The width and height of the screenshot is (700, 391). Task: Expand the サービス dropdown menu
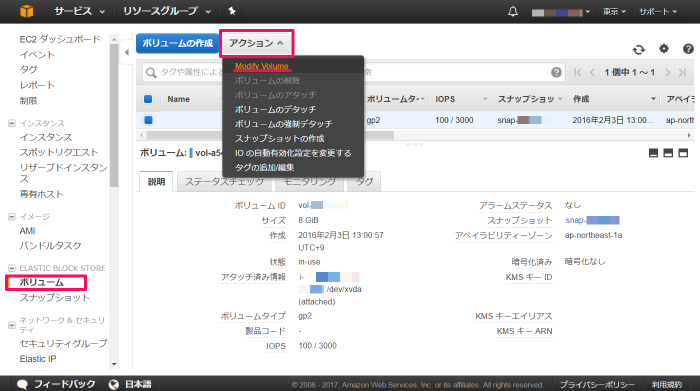(x=79, y=11)
